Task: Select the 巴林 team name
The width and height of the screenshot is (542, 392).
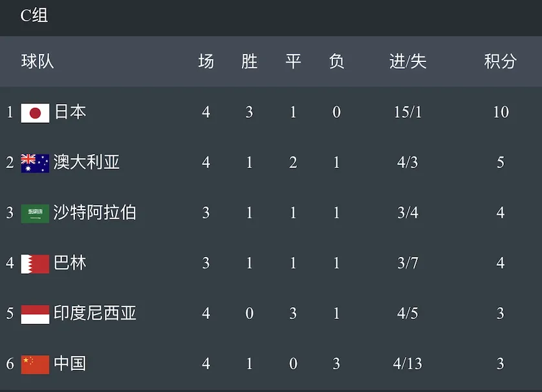Action: click(70, 263)
